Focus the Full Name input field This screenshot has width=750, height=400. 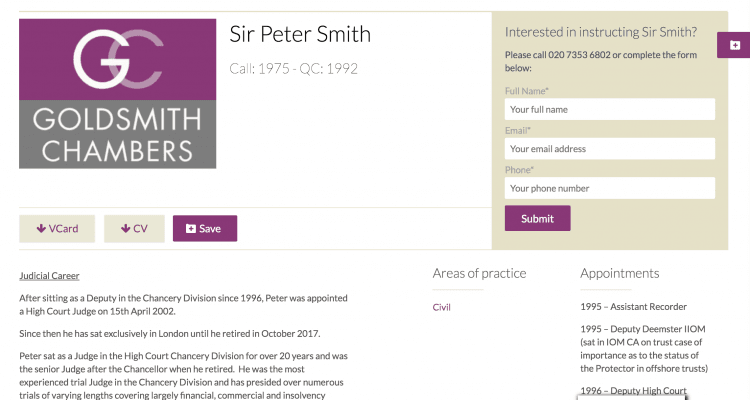point(610,110)
